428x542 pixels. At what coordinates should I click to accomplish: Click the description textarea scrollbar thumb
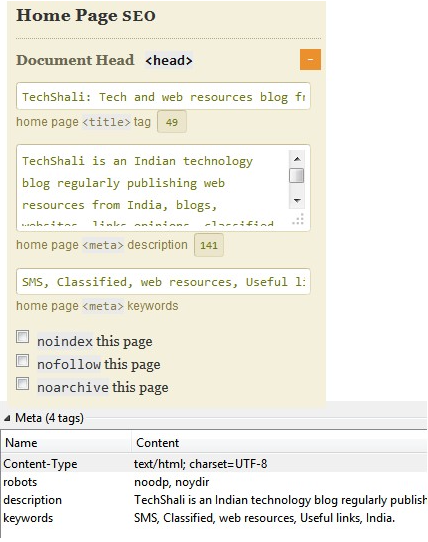[x=297, y=176]
